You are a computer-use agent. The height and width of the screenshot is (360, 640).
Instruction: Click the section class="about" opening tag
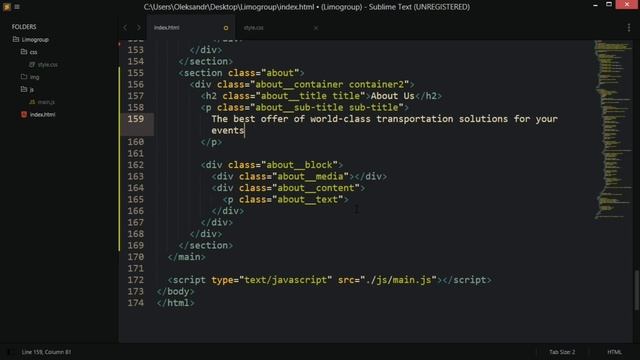pyautogui.click(x=242, y=73)
